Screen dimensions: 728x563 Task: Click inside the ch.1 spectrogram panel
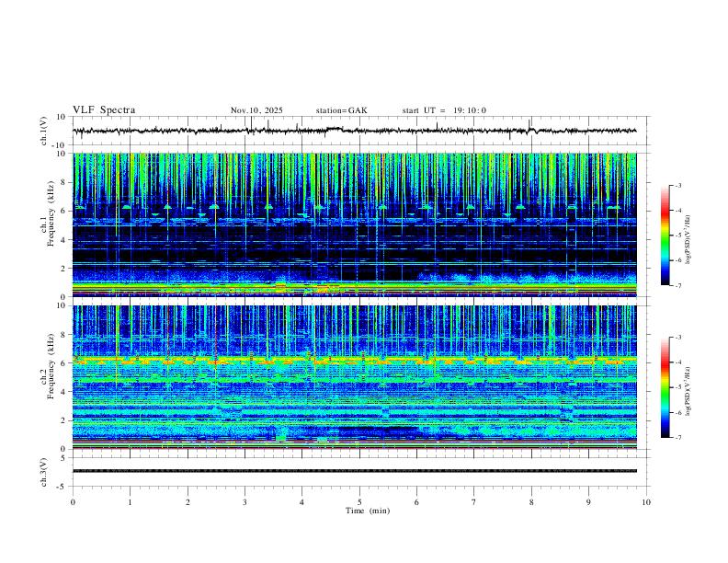coord(355,224)
